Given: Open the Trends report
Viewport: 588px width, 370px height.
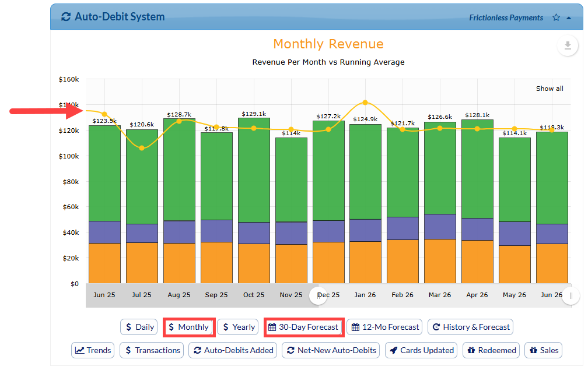Looking at the screenshot, I should [x=93, y=350].
